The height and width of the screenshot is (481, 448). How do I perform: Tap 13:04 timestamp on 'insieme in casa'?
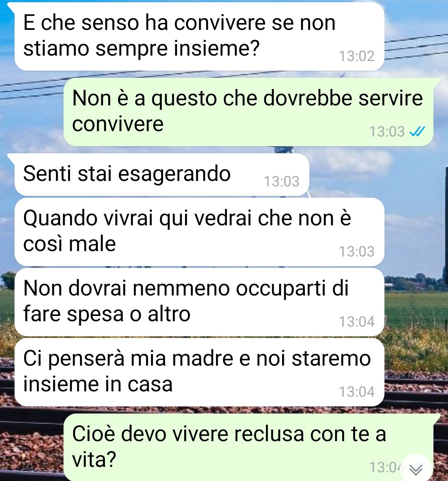[x=357, y=392]
